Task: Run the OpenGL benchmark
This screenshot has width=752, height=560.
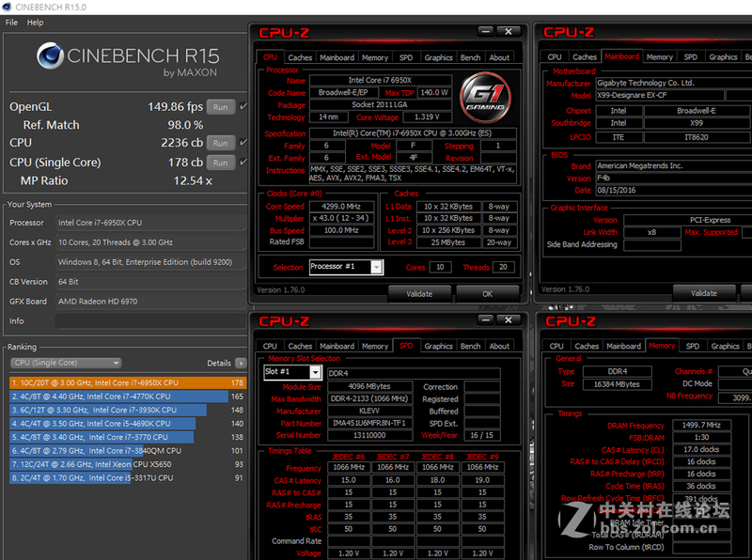Action: coord(222,107)
